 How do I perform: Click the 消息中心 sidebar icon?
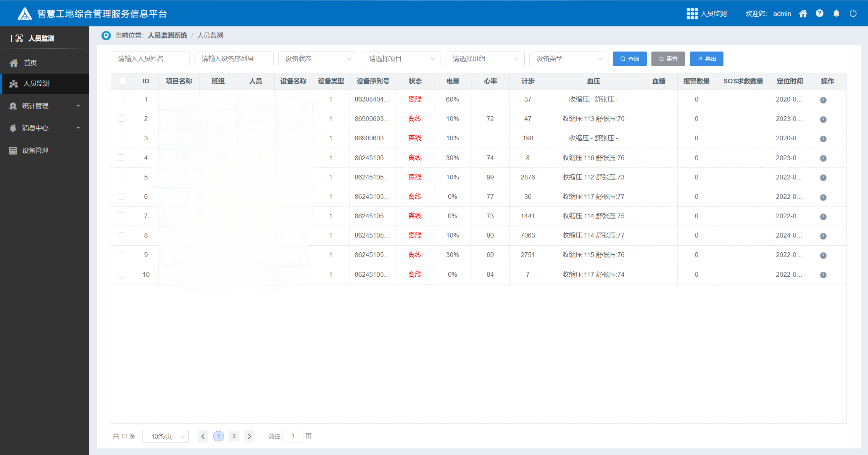tap(13, 128)
